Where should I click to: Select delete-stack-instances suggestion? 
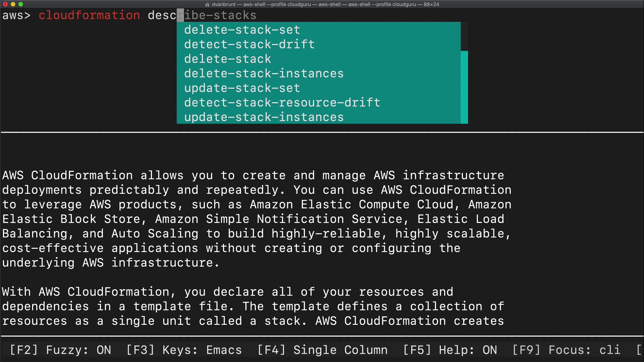(x=264, y=73)
